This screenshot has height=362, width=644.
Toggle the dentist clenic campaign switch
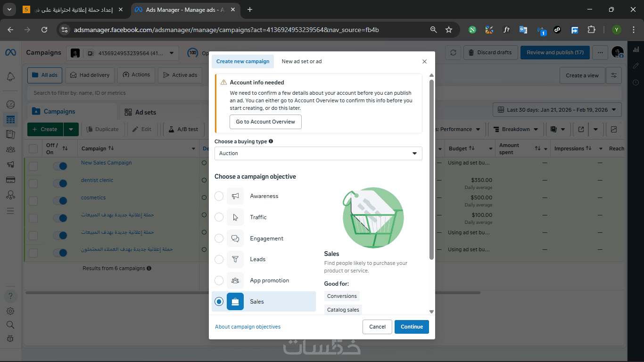tap(60, 183)
